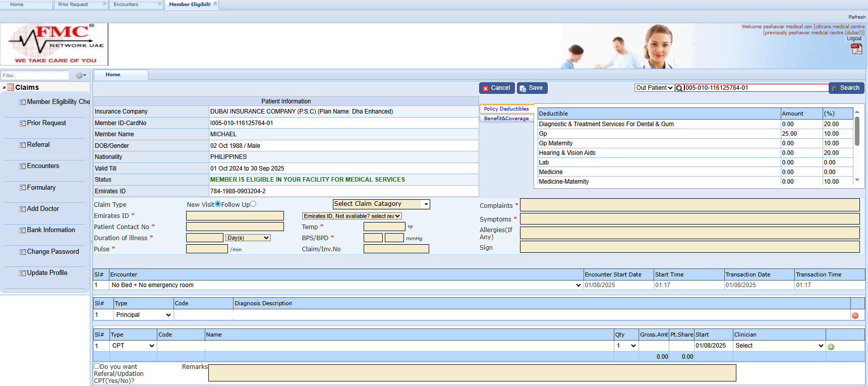This screenshot has width=868, height=386.
Task: Click the green add CPT row icon
Action: tap(831, 347)
